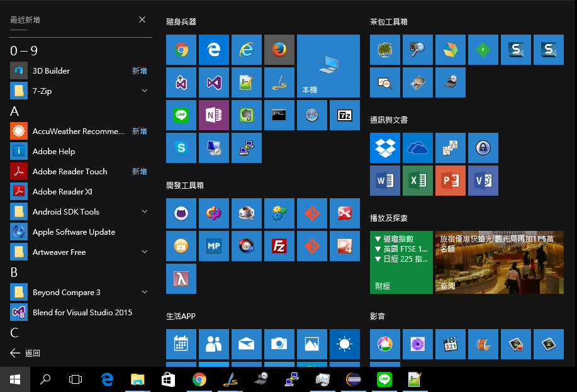This screenshot has height=392, width=577.
Task: Open taskbar search magnifier
Action: pos(45,379)
